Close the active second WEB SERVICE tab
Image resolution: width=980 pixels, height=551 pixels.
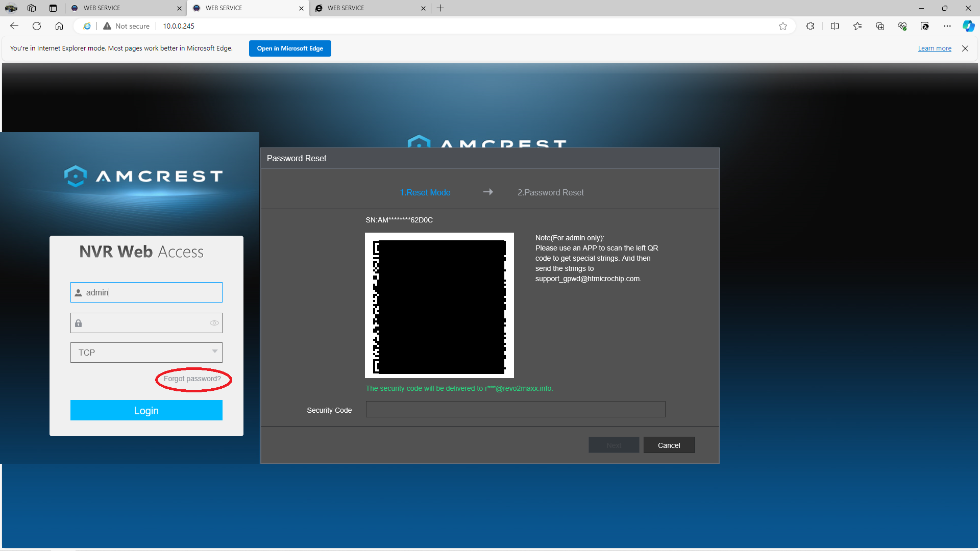coord(301,8)
